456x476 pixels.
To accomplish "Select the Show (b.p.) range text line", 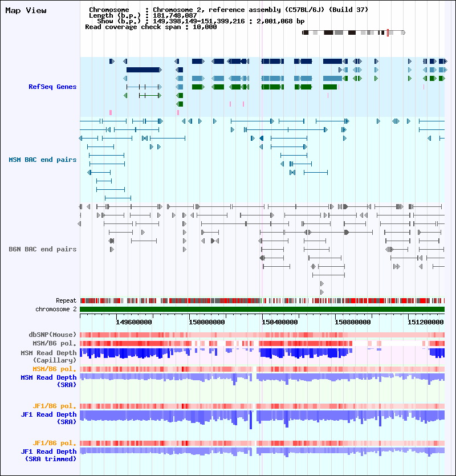I will coord(201,21).
